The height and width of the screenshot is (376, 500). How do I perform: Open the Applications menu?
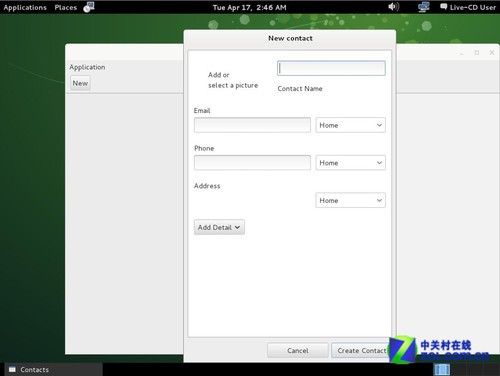[25, 7]
